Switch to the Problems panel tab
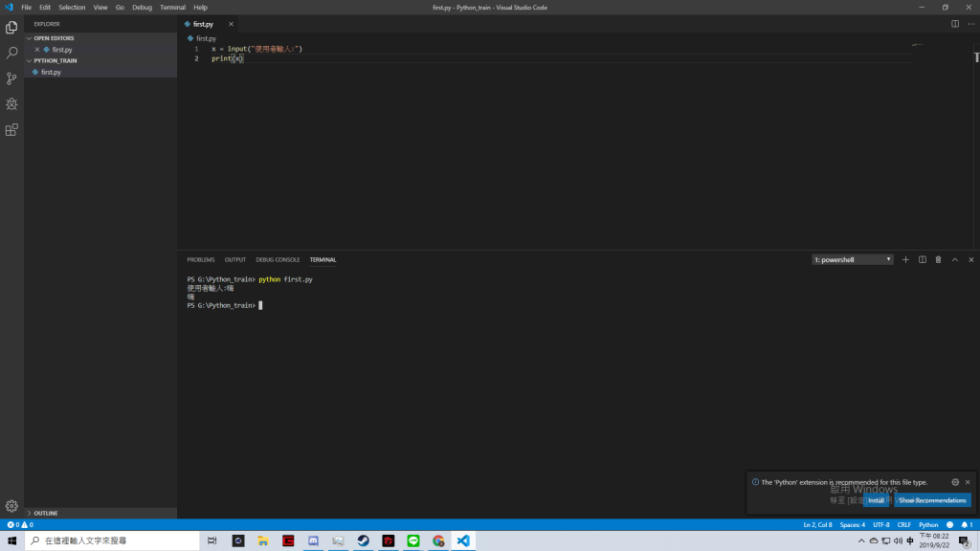The image size is (980, 551). click(x=201, y=260)
